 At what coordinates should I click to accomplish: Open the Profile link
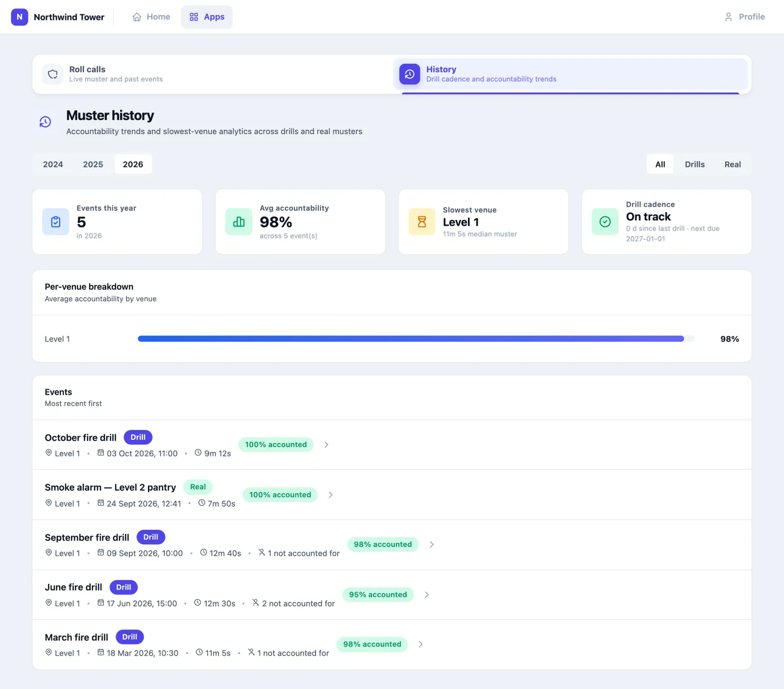[x=744, y=17]
